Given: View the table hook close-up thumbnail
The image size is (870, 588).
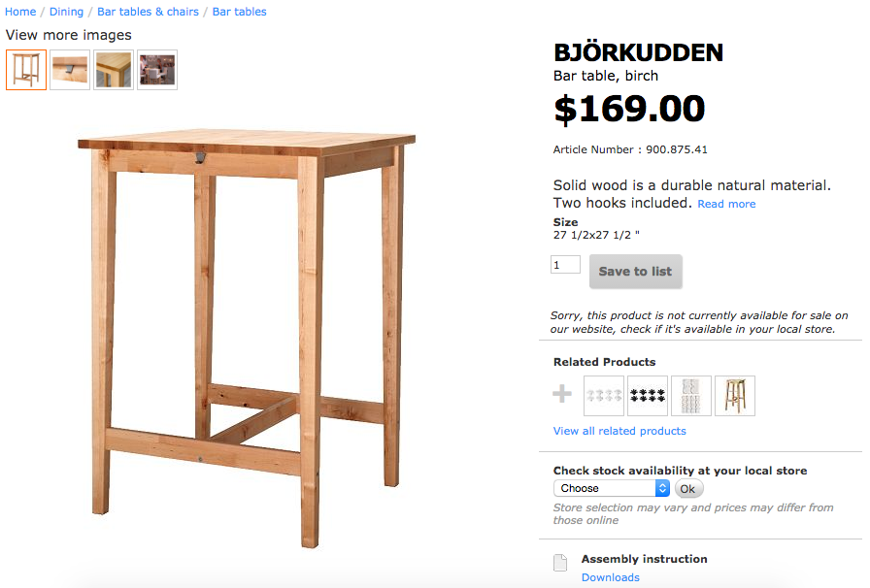Looking at the screenshot, I should tap(70, 70).
